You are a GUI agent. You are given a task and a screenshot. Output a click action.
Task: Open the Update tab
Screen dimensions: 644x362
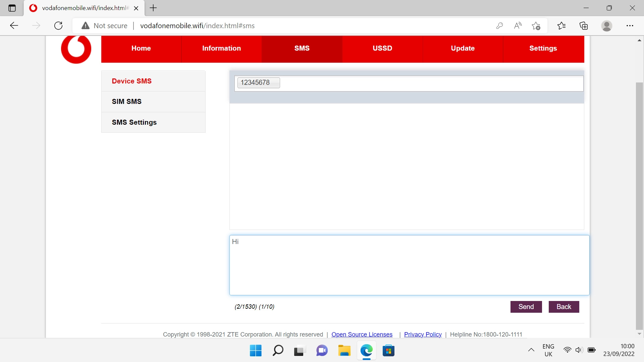[x=463, y=49]
